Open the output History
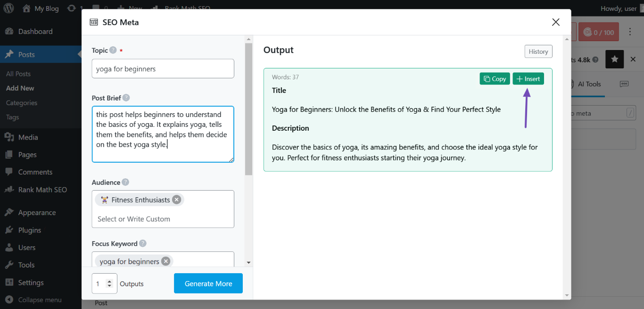Image resolution: width=644 pixels, height=309 pixels. point(538,51)
